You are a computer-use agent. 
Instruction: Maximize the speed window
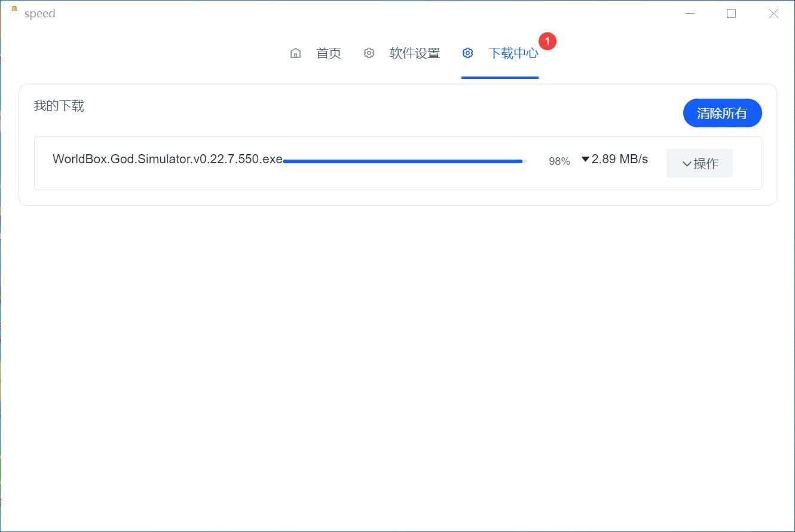pyautogui.click(x=731, y=13)
